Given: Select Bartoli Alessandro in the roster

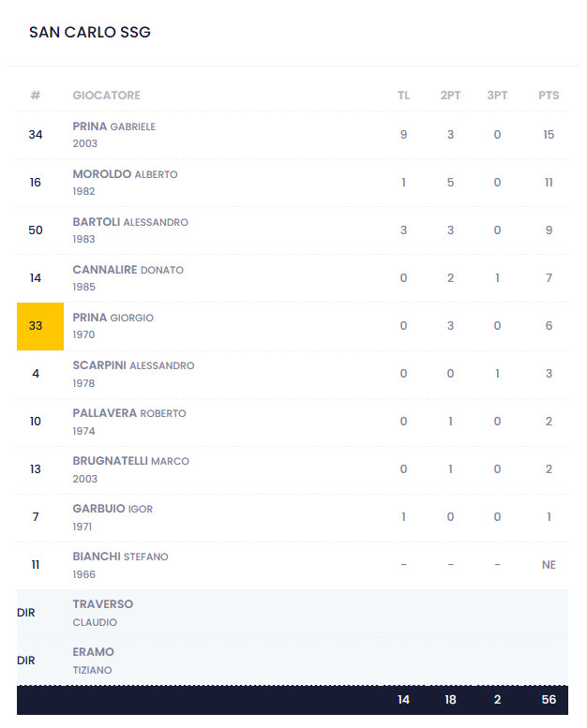Looking at the screenshot, I should (130, 222).
